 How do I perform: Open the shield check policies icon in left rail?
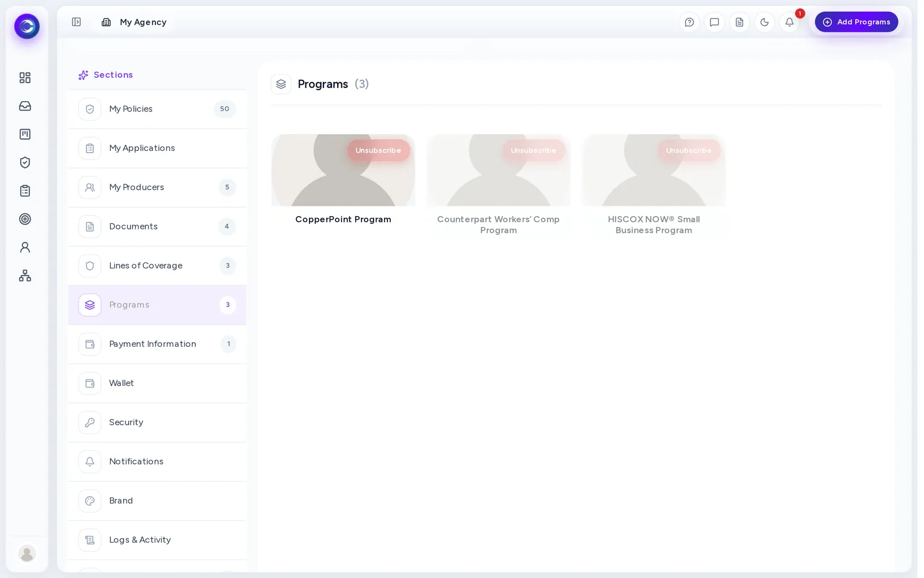pyautogui.click(x=25, y=162)
